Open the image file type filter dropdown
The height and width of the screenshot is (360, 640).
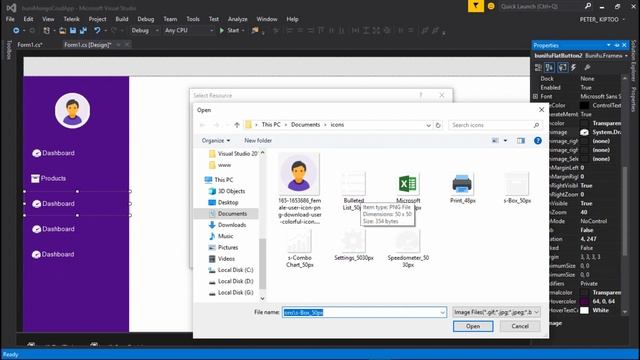click(496, 312)
